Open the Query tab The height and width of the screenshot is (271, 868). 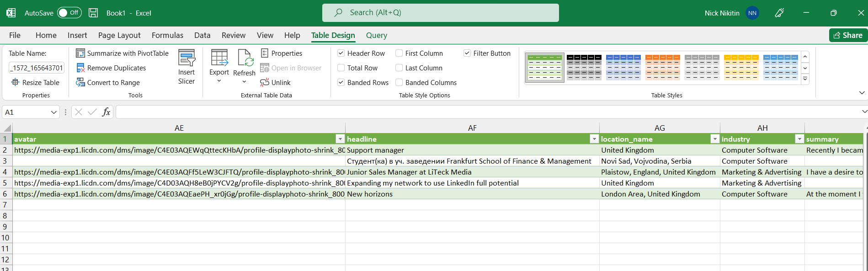coord(377,35)
